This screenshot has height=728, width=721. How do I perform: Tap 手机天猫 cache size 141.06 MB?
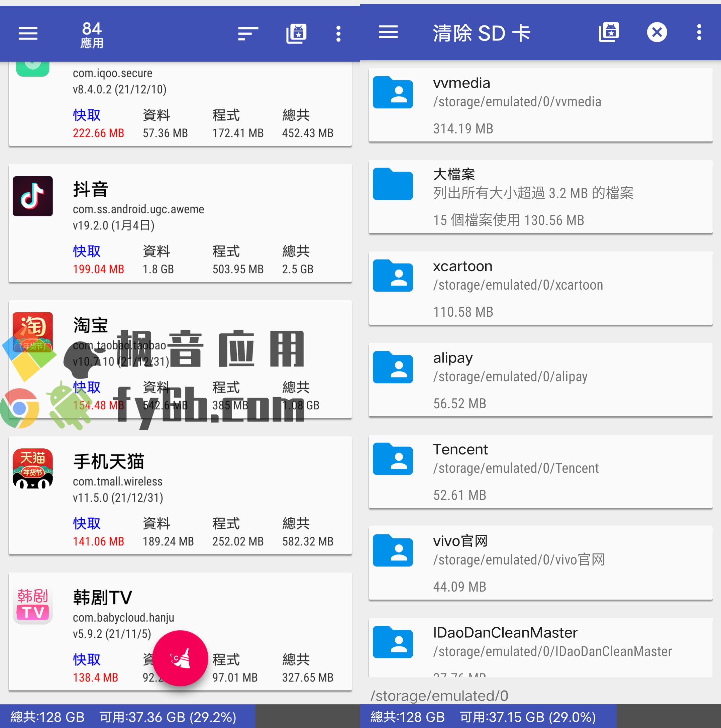click(98, 541)
